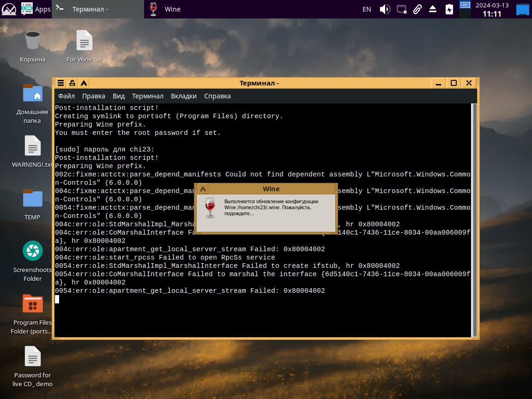Click the battery power icon in the panel

[449, 9]
